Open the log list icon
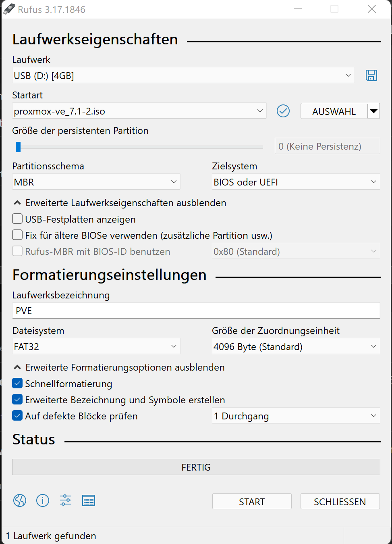392x544 pixels. click(x=89, y=500)
